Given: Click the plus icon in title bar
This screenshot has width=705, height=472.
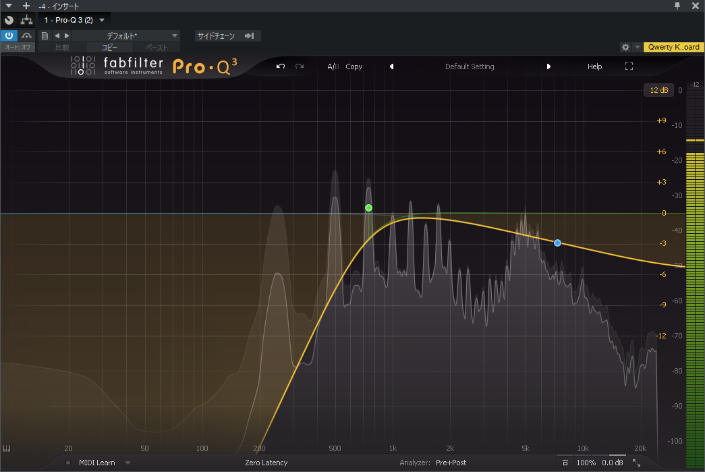Looking at the screenshot, I should (27, 6).
